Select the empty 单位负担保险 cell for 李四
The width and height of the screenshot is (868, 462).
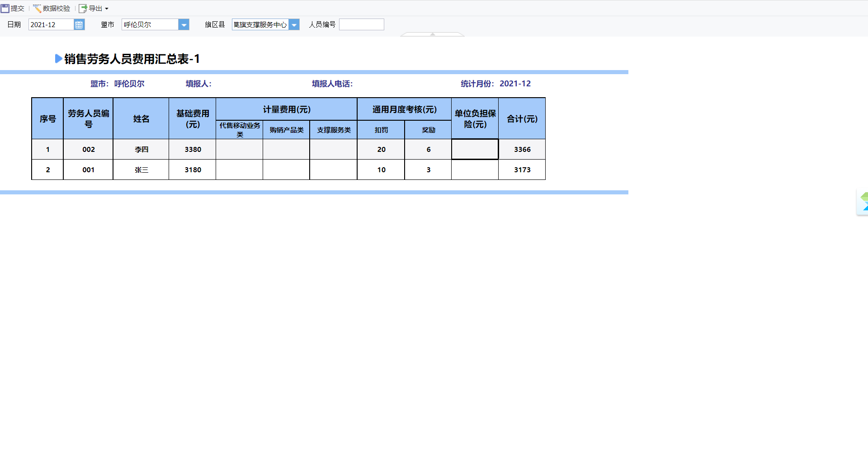click(x=475, y=149)
